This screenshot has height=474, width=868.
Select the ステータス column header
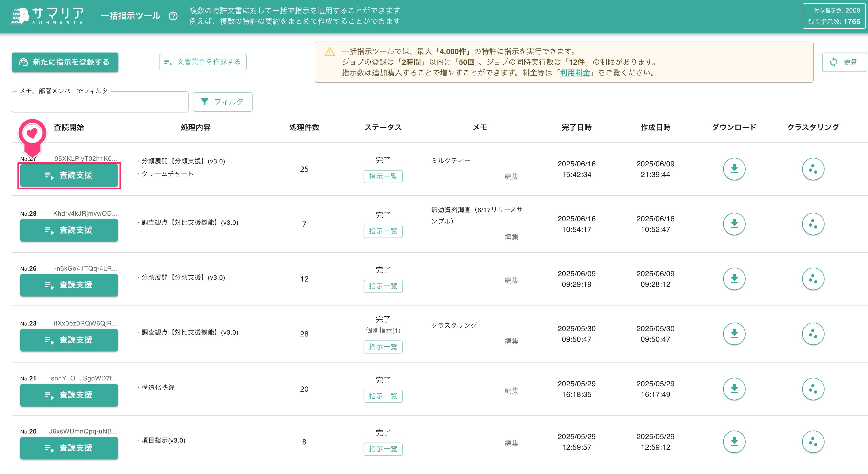click(x=383, y=127)
